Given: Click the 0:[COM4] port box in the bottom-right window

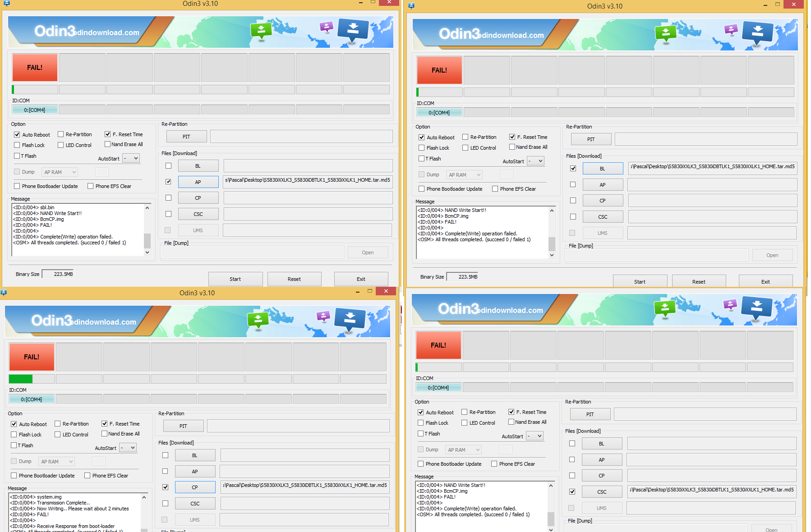Looking at the screenshot, I should pyautogui.click(x=438, y=388).
